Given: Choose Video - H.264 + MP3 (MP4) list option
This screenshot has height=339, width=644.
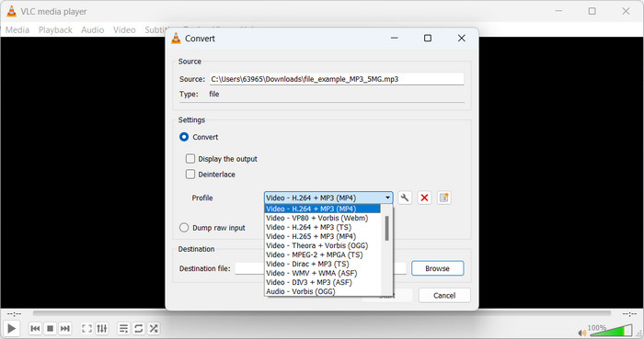Looking at the screenshot, I should pos(322,209).
